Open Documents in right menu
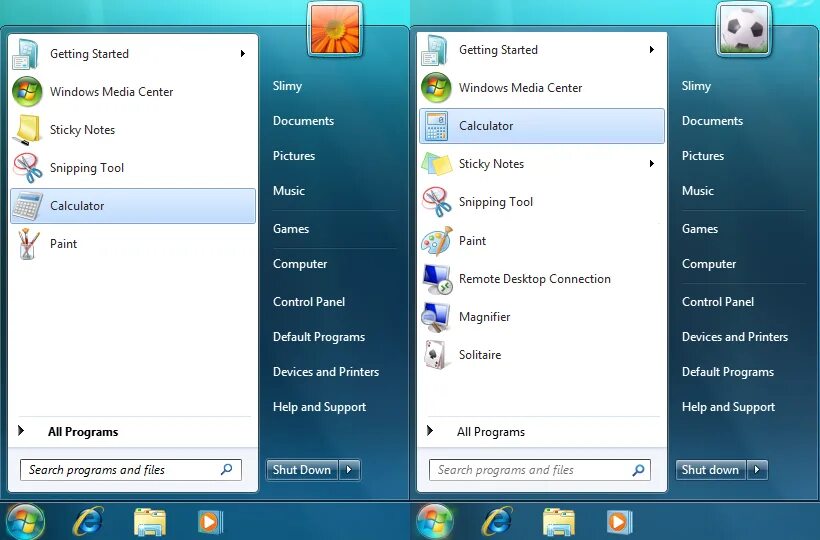Viewport: 820px width, 540px height. 712,121
